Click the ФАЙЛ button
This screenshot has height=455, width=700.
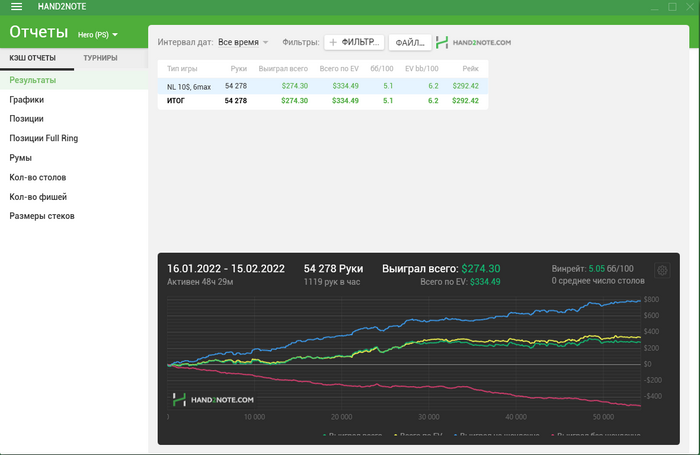coord(410,42)
